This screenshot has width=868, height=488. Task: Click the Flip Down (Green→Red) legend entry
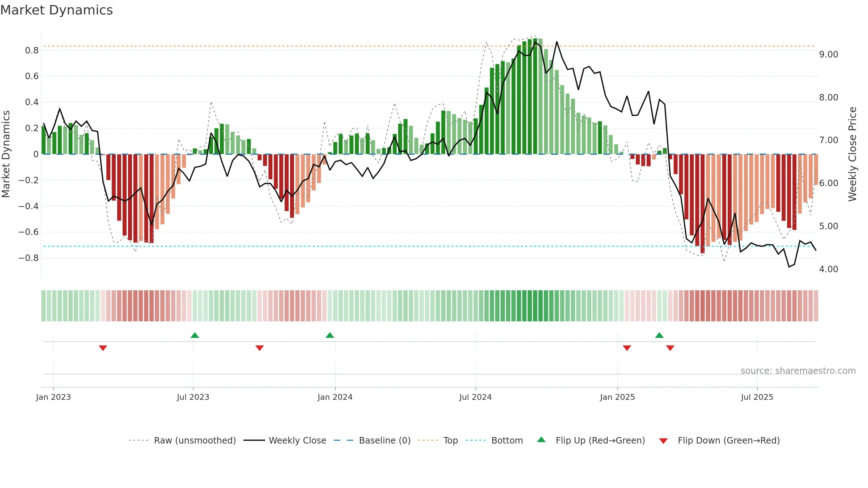[x=719, y=440]
